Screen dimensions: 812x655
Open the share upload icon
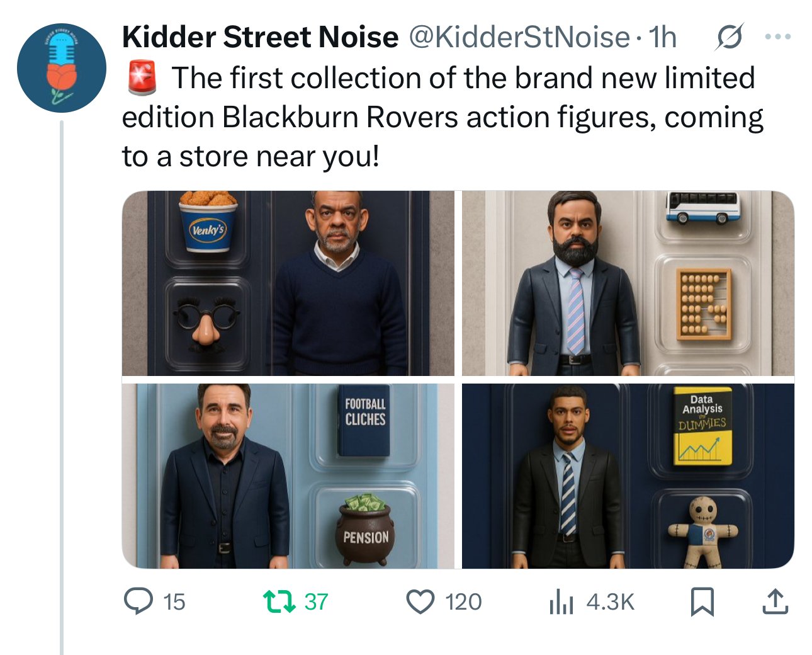point(775,601)
